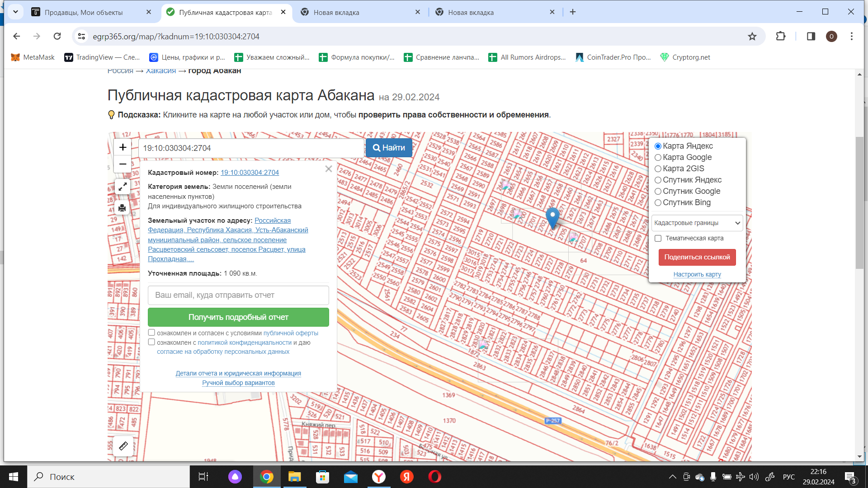Image resolution: width=868 pixels, height=488 pixels.
Task: Click the email input field
Action: (x=238, y=295)
